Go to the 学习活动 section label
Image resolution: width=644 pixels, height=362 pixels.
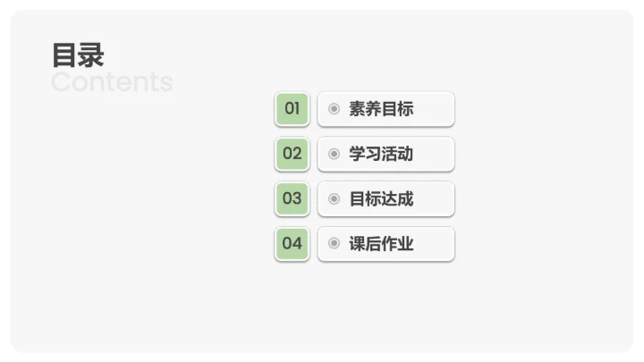pyautogui.click(x=381, y=154)
